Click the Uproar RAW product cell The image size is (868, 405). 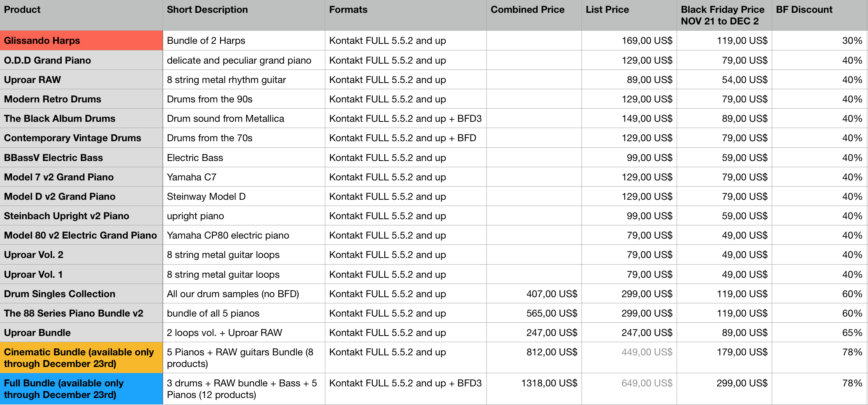[81, 80]
